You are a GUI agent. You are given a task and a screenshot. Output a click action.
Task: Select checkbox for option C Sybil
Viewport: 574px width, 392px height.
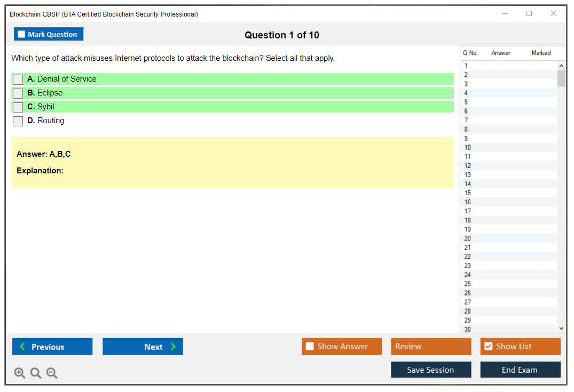point(18,107)
